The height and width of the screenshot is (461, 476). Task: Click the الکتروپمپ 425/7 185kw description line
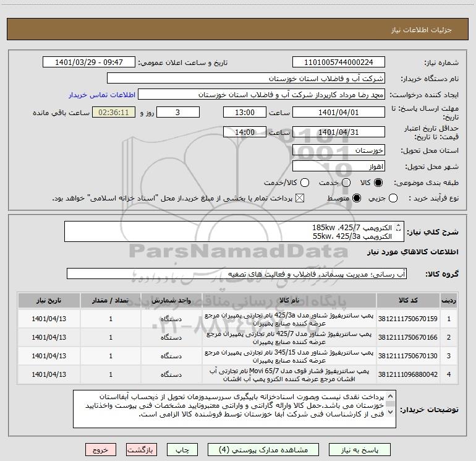(352, 227)
